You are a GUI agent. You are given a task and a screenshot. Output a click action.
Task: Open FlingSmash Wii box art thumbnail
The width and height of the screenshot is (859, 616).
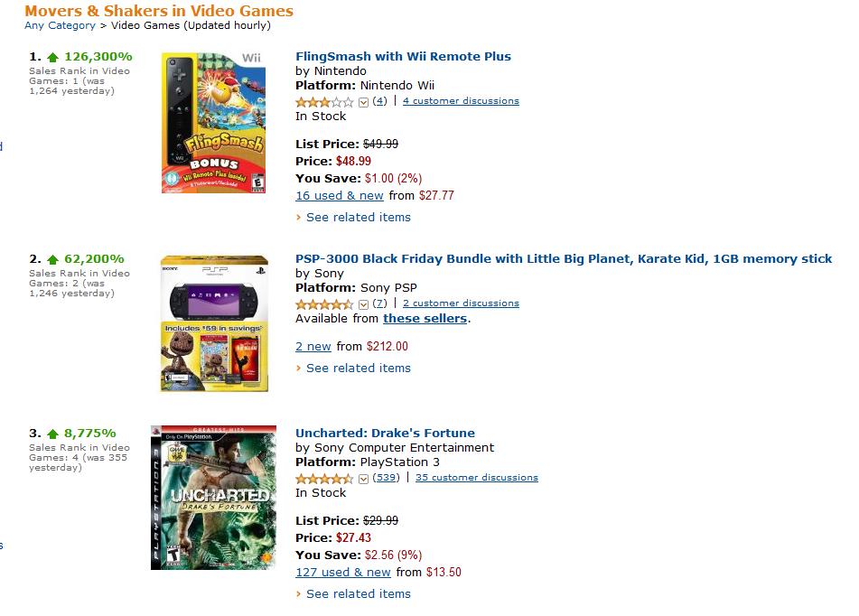(x=214, y=123)
